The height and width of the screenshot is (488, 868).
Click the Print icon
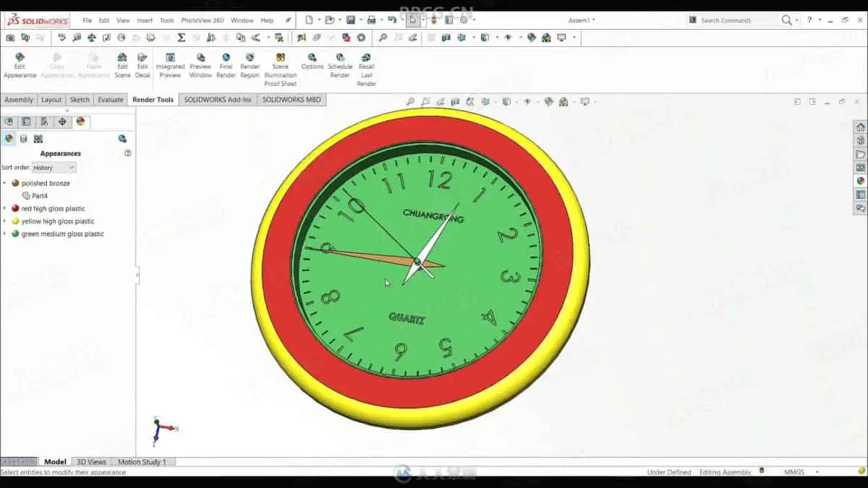pos(371,20)
